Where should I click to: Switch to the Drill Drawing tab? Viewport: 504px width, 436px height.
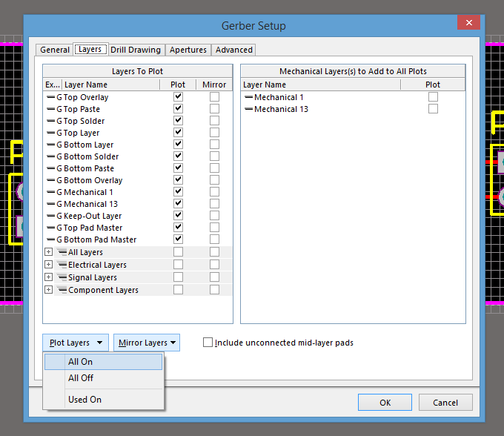coord(136,50)
